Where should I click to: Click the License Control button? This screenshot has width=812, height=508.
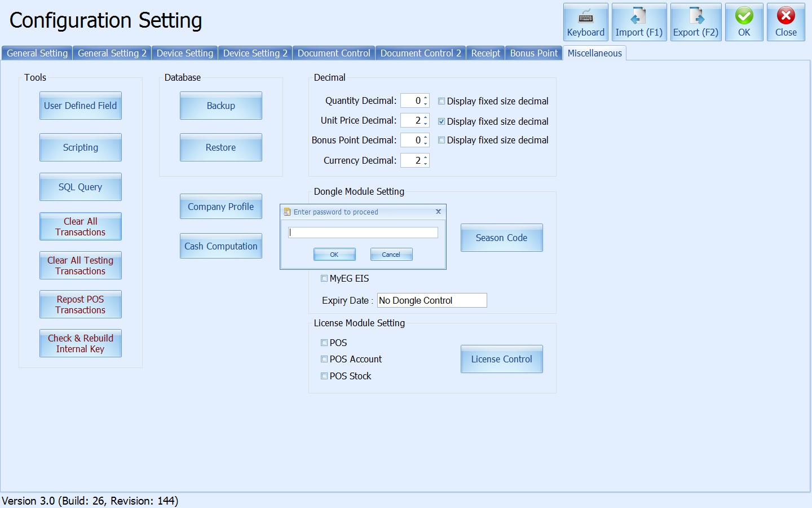pyautogui.click(x=501, y=359)
